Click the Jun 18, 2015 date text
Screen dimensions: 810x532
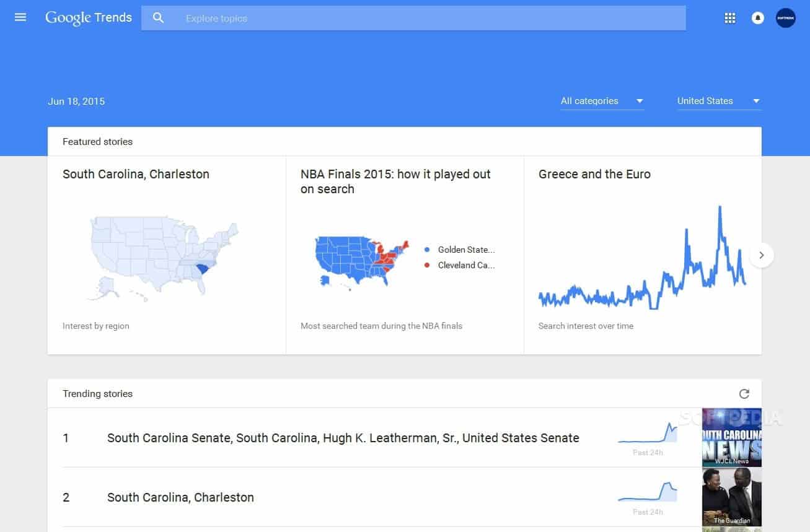click(x=76, y=102)
